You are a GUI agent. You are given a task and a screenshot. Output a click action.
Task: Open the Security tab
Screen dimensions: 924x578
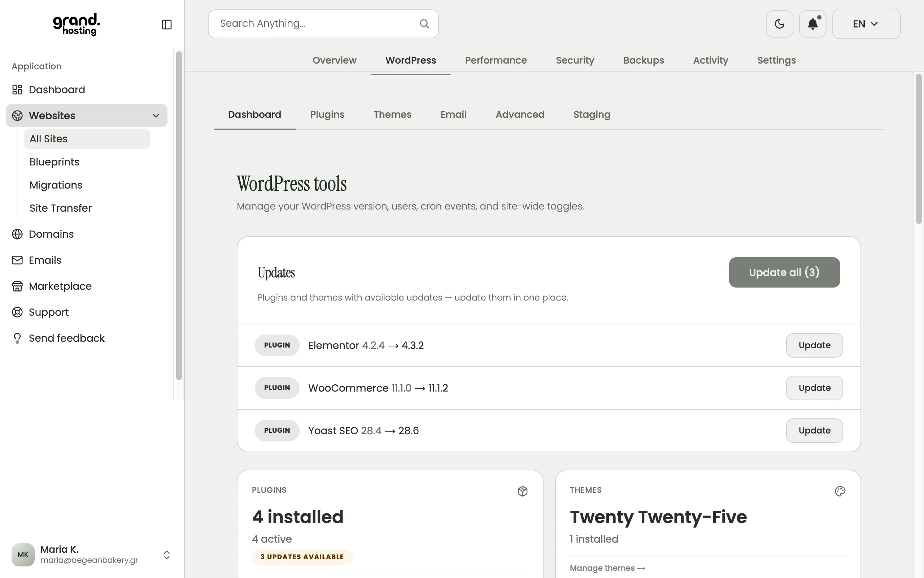click(x=575, y=60)
